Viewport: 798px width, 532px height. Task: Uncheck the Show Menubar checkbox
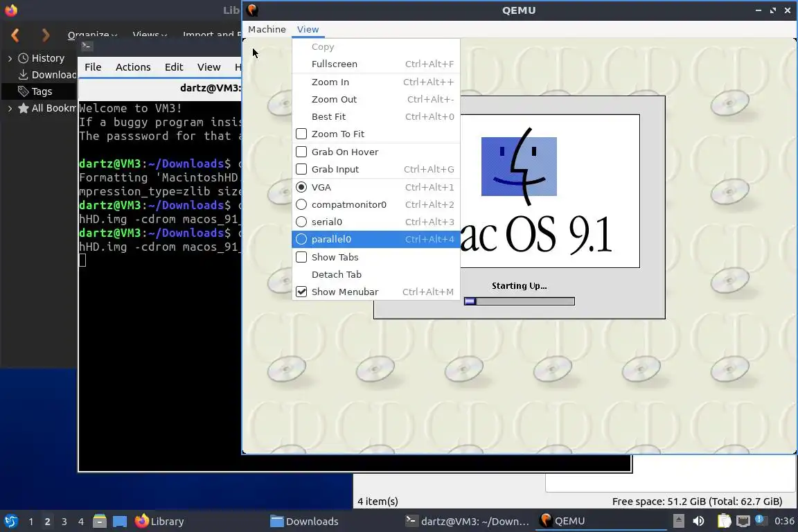[x=301, y=292]
